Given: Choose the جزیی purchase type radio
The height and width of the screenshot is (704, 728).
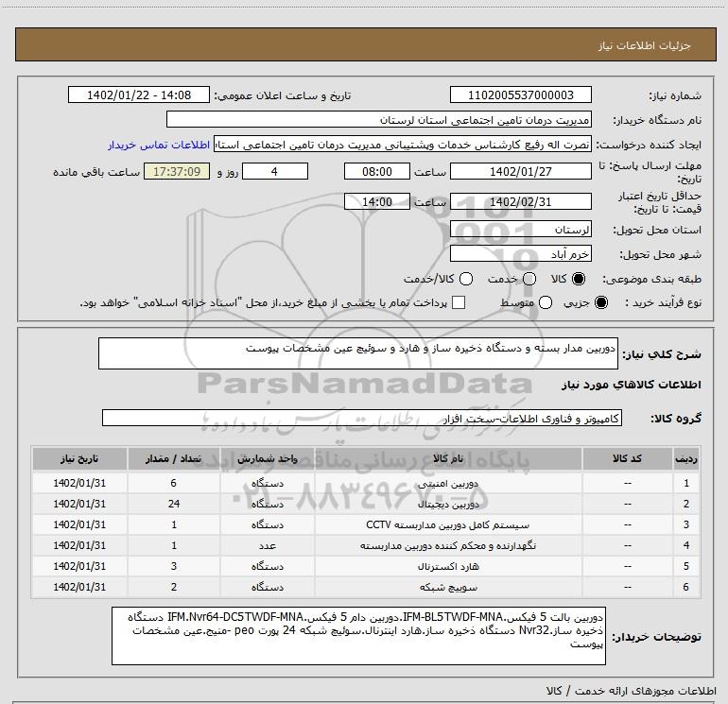Looking at the screenshot, I should pos(600,302).
